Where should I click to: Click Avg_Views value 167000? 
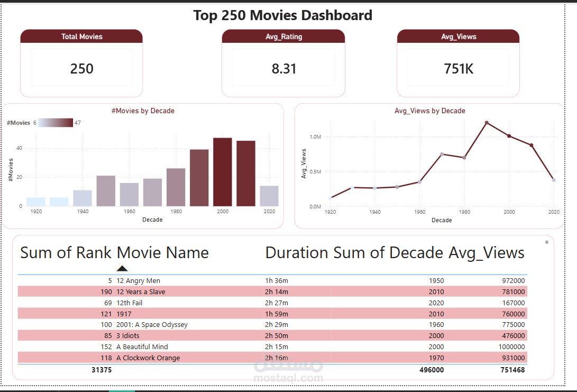514,303
